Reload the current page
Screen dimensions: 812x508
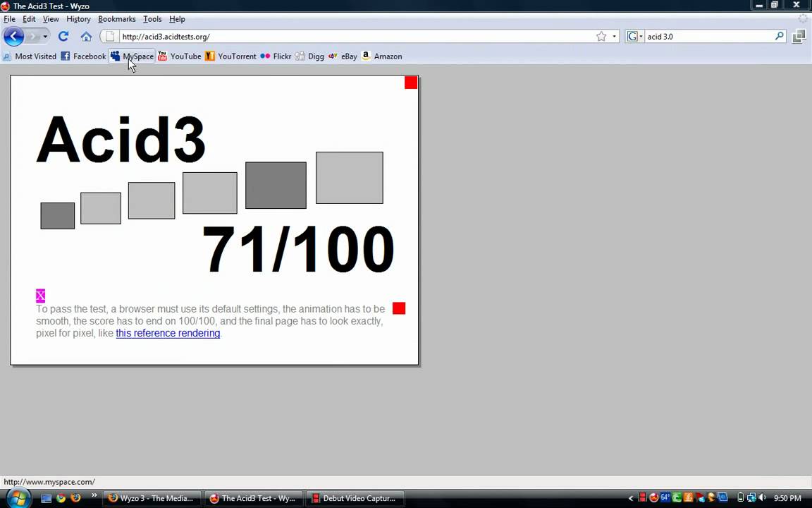point(63,36)
